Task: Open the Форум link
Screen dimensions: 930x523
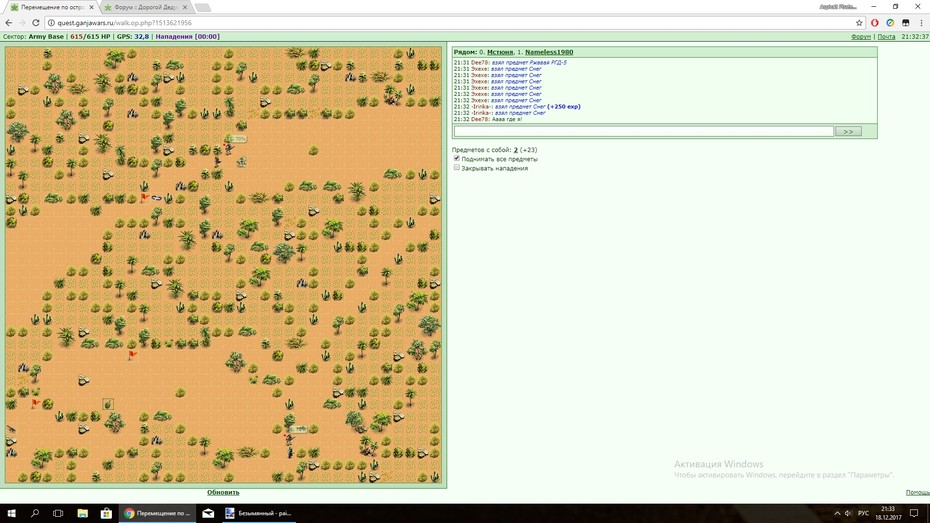Action: [861, 37]
